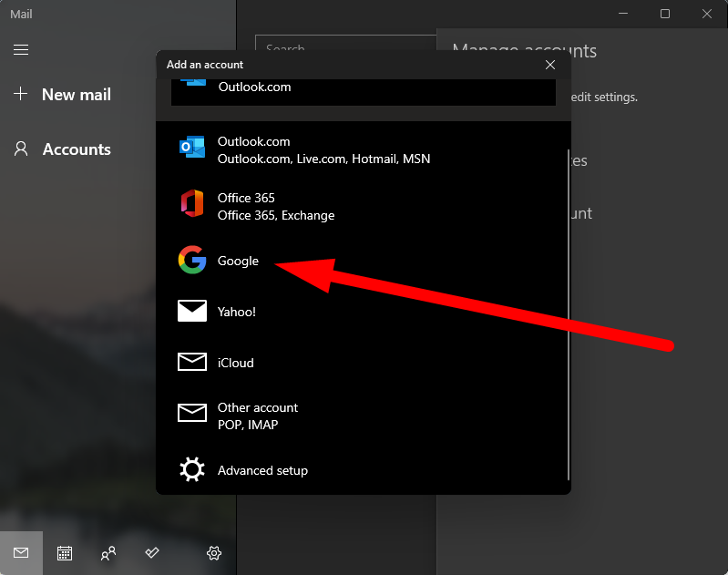Click the dialog vertical scrollbar

pos(569,314)
